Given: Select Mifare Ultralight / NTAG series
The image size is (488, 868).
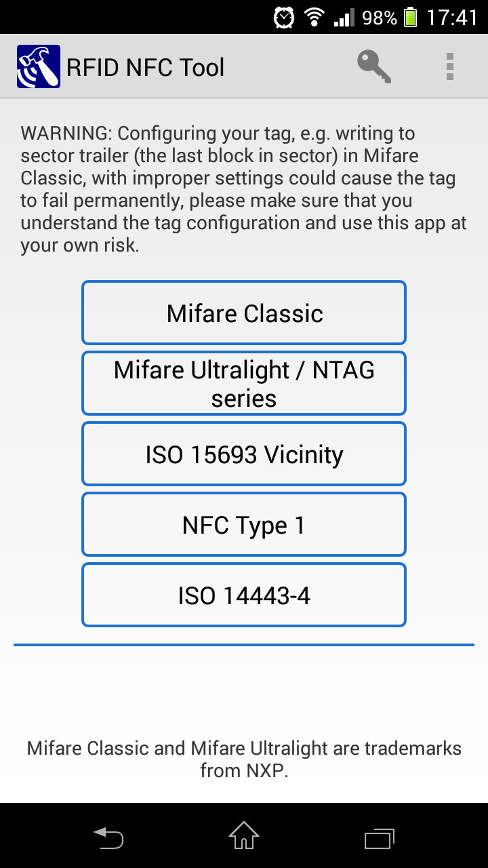Looking at the screenshot, I should point(244,384).
